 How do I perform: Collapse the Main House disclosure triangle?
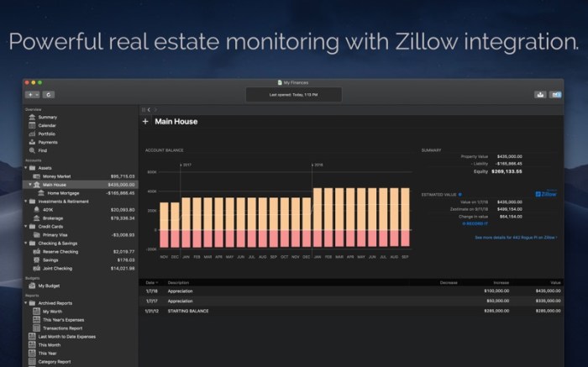coord(30,185)
